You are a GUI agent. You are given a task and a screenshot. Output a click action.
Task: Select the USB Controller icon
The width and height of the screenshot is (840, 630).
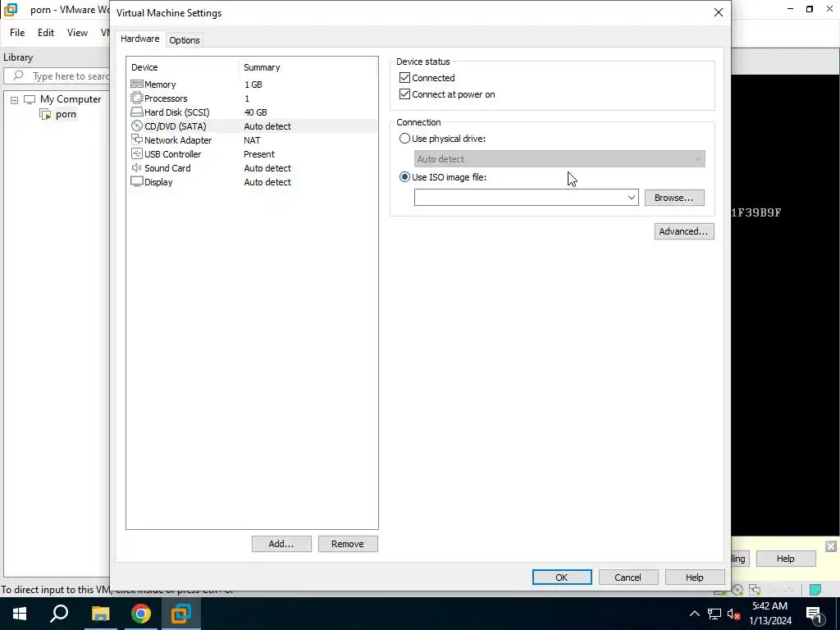(x=137, y=153)
